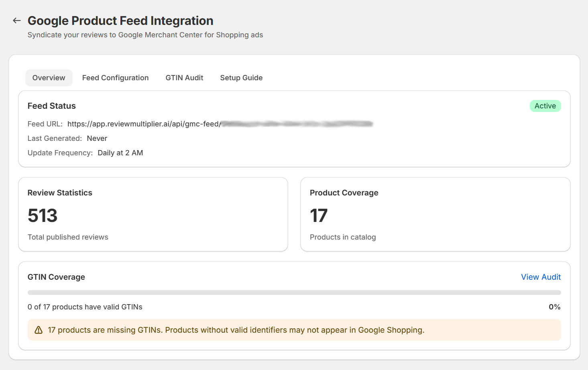This screenshot has width=588, height=370.
Task: Switch to the Feed Configuration tab
Action: pos(115,77)
